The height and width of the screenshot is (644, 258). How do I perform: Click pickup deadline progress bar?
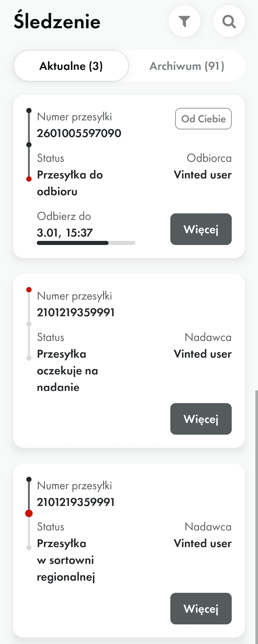click(86, 243)
